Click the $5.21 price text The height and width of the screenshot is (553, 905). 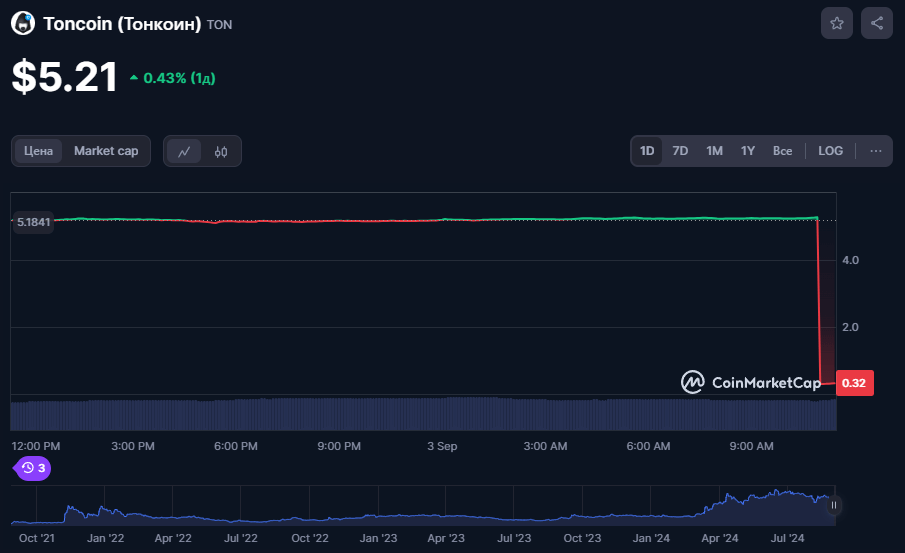(x=65, y=77)
